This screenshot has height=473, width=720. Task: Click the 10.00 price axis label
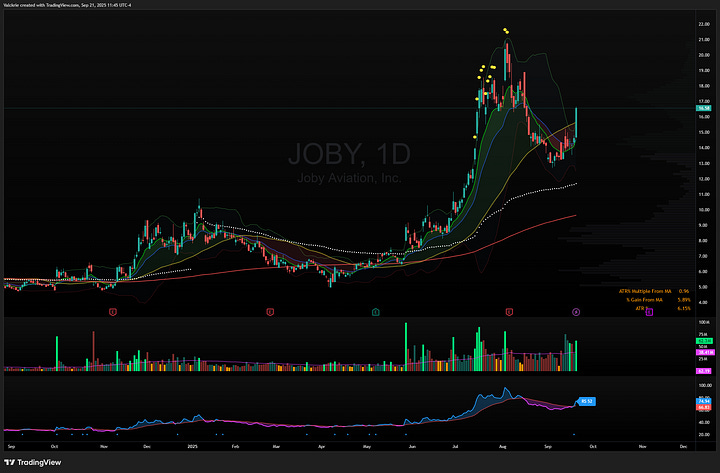pyautogui.click(x=704, y=210)
